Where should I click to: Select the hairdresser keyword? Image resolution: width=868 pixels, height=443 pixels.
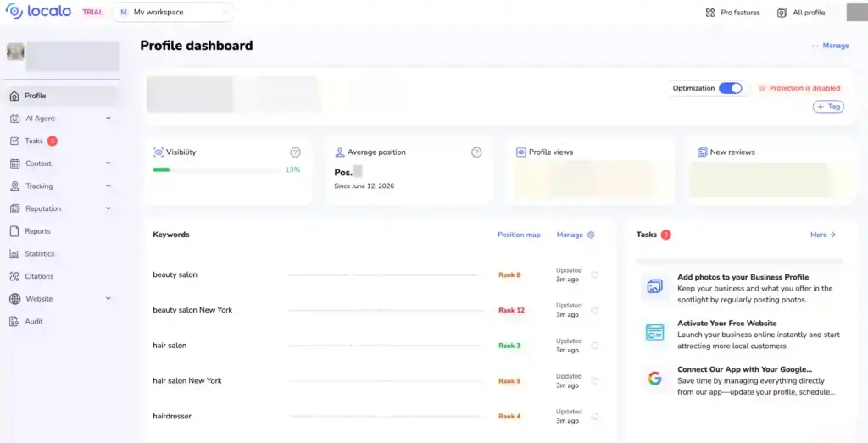pyautogui.click(x=172, y=416)
